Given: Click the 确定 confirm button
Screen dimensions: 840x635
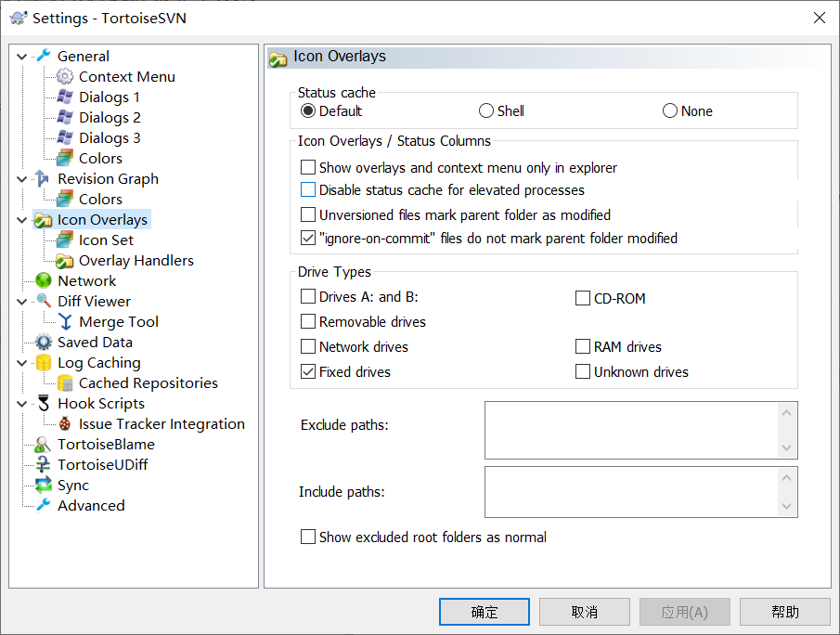Looking at the screenshot, I should [x=485, y=612].
